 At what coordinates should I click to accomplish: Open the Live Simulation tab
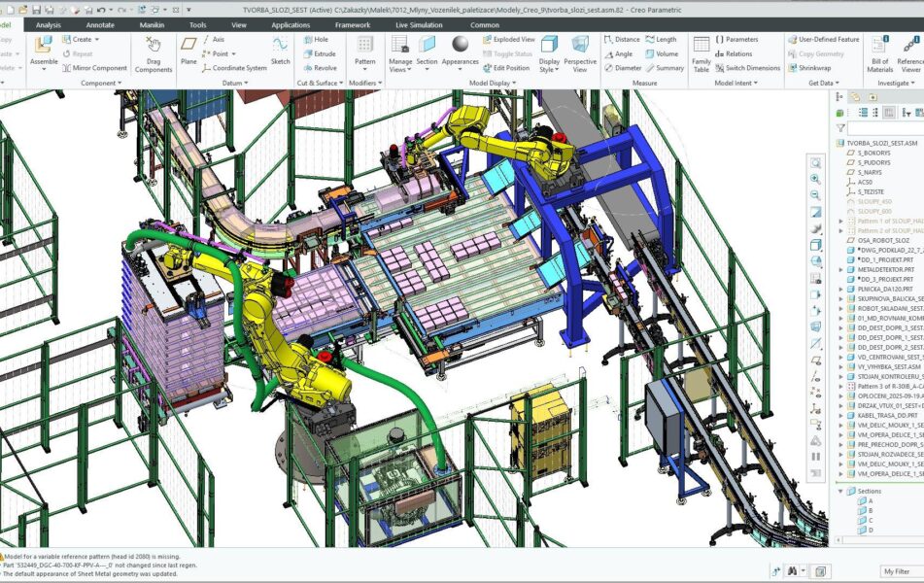pyautogui.click(x=417, y=25)
